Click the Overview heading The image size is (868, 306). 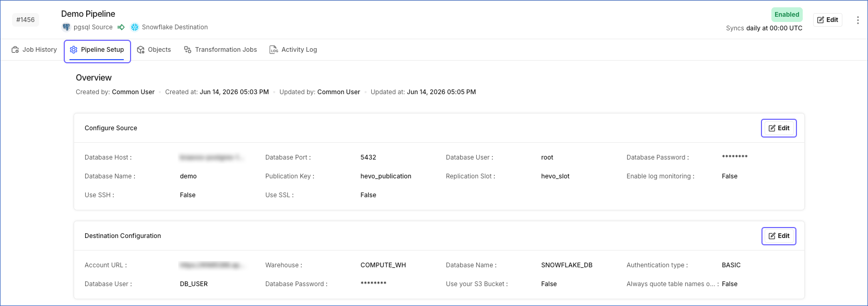pos(93,77)
